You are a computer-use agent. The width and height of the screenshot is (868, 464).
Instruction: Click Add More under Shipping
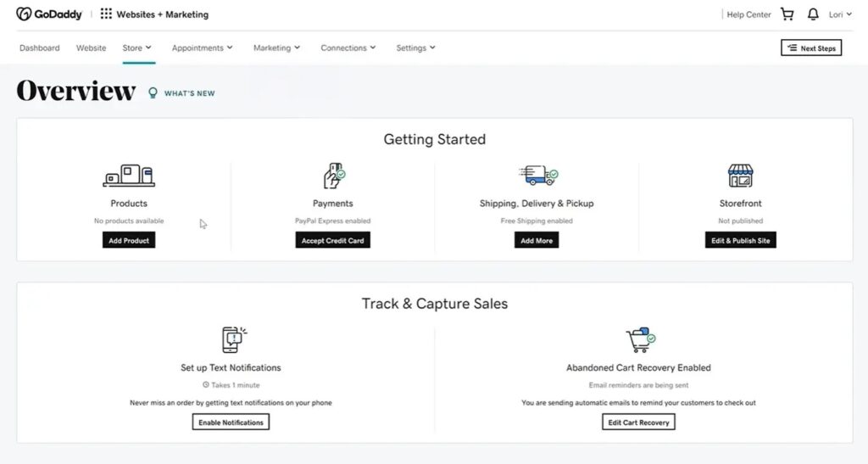(537, 240)
